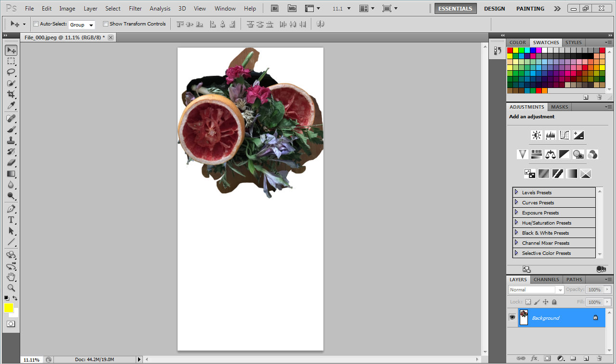The height and width of the screenshot is (364, 616).
Task: Click the yellow foreground color swatch
Action: (9, 308)
